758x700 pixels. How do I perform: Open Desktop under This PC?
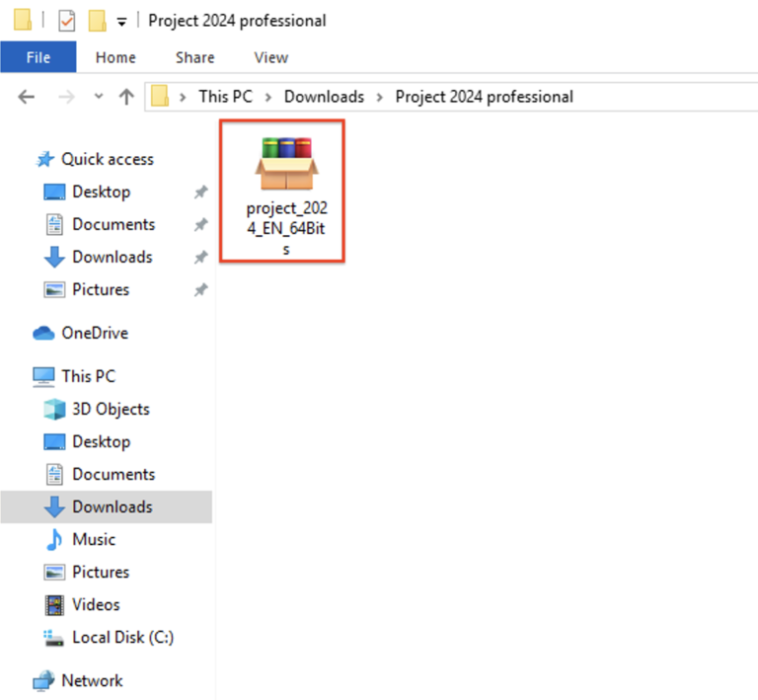pos(87,442)
